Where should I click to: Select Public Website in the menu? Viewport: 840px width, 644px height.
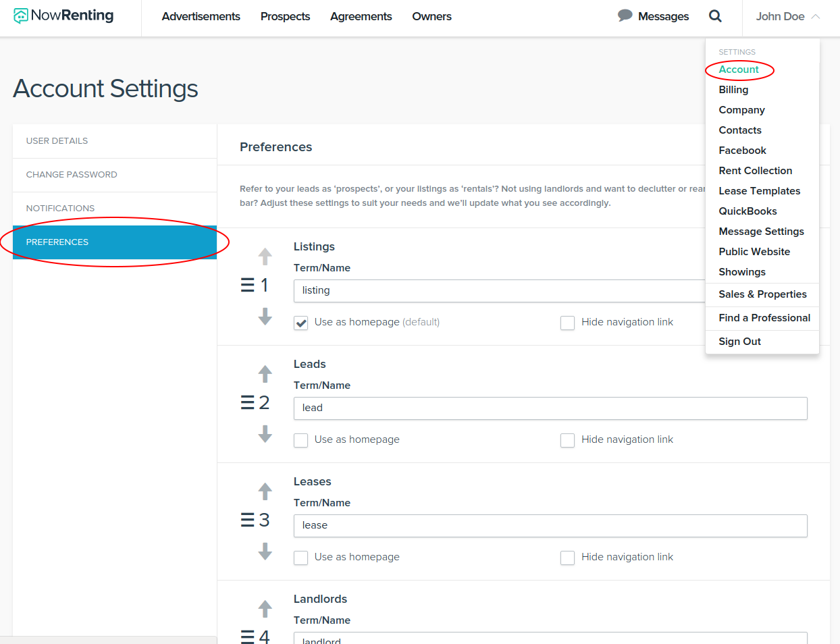(x=754, y=252)
